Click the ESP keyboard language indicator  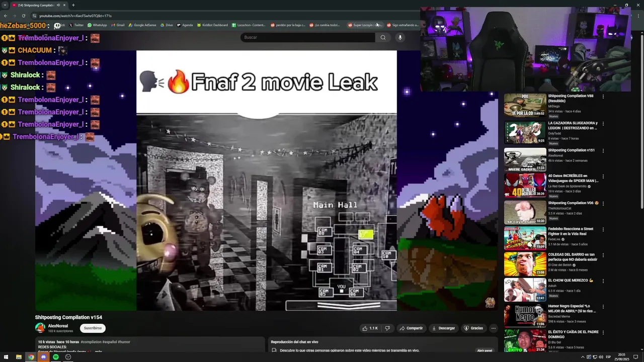(608, 357)
